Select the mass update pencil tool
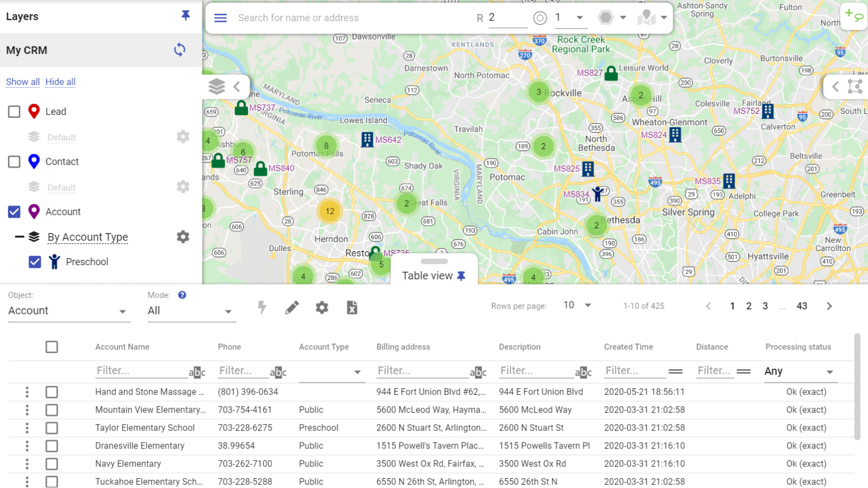 point(292,307)
